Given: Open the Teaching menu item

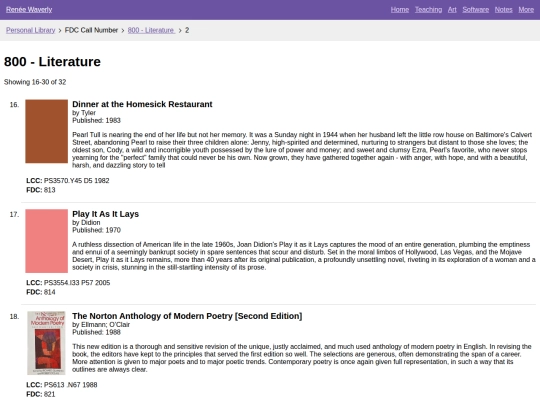Looking at the screenshot, I should tap(428, 10).
